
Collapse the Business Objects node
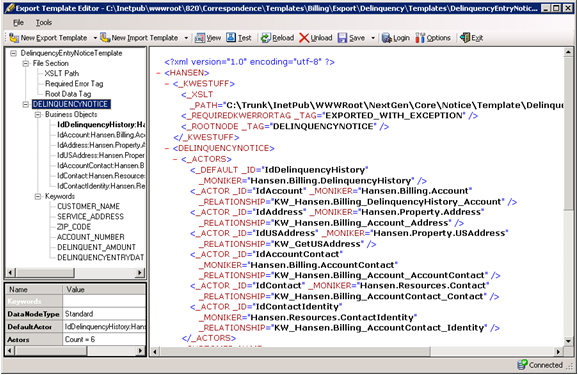(38, 115)
